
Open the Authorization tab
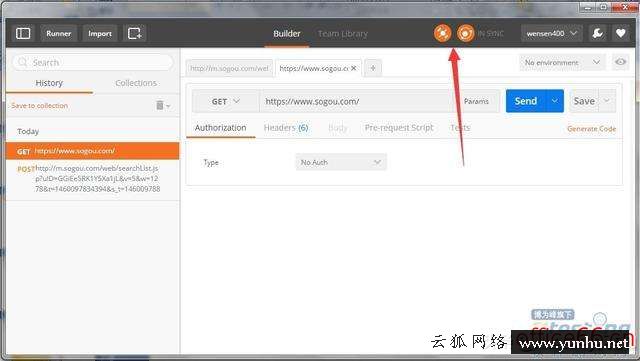pos(220,128)
